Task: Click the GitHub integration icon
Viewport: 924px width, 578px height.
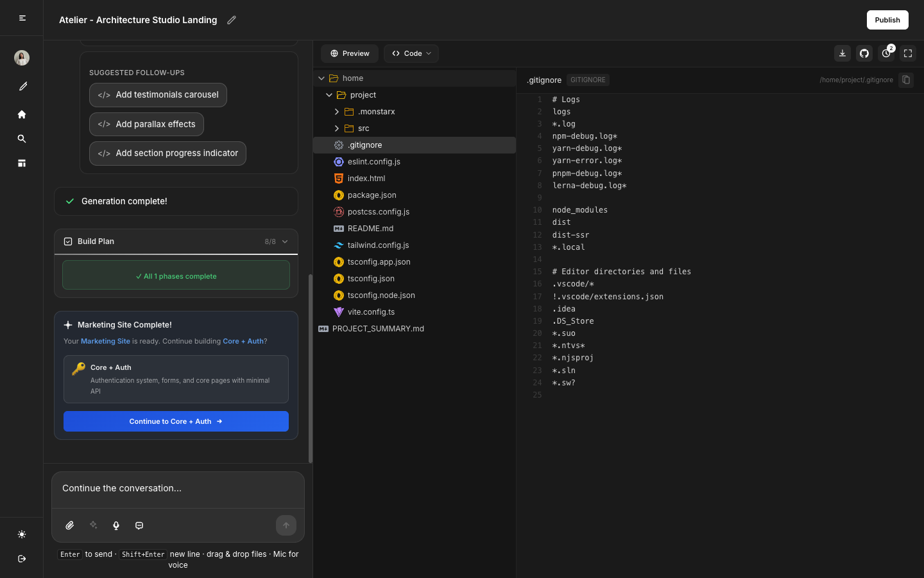Action: tap(864, 53)
